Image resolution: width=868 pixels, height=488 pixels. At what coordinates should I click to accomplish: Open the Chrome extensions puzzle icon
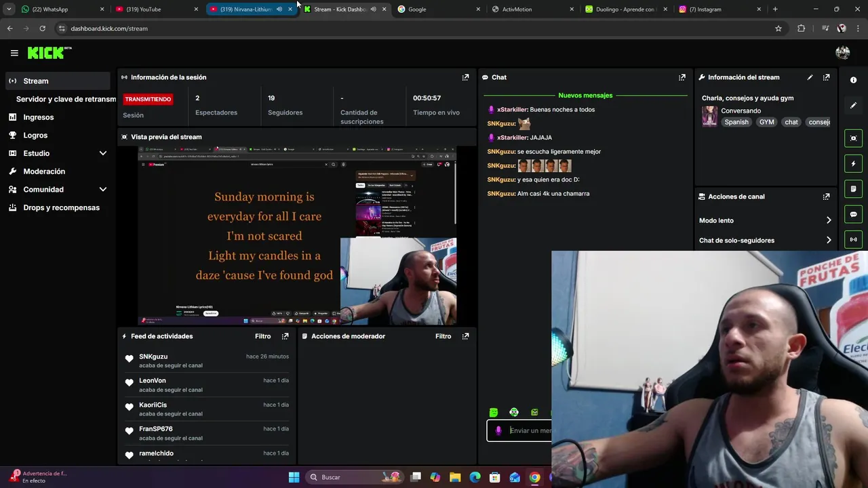coord(802,28)
